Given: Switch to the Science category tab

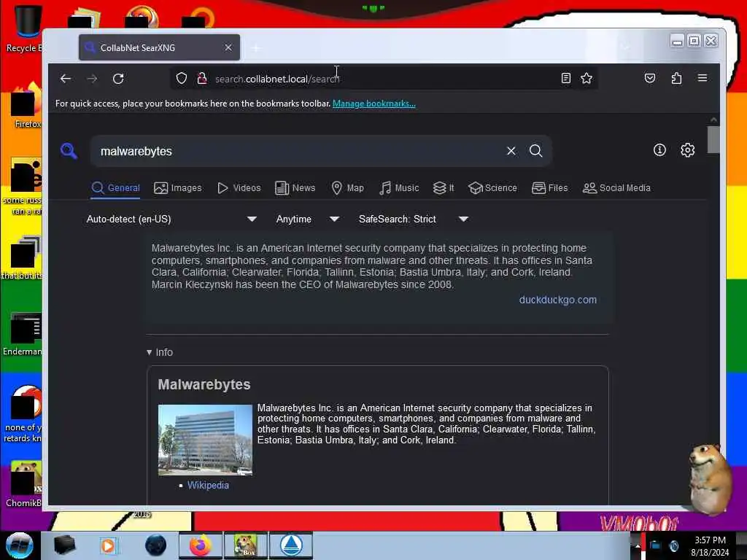Looking at the screenshot, I should (492, 188).
